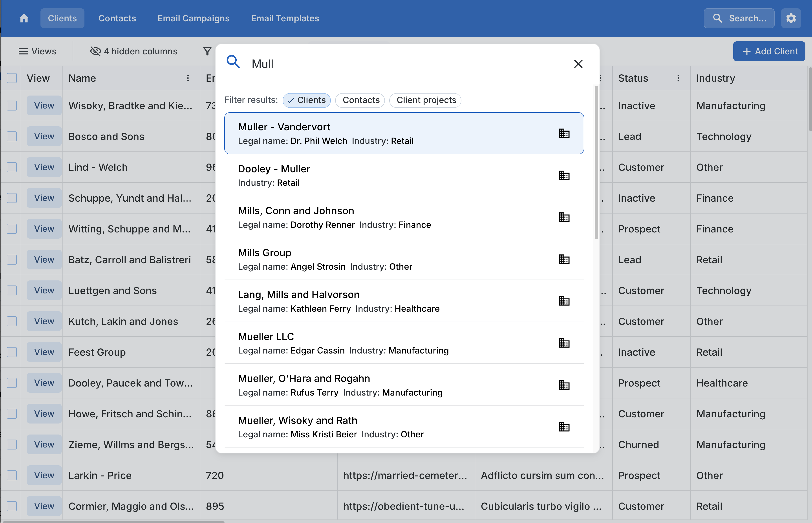Screen dimensions: 812x523
Task: Close the search dialog with X
Action: point(578,64)
